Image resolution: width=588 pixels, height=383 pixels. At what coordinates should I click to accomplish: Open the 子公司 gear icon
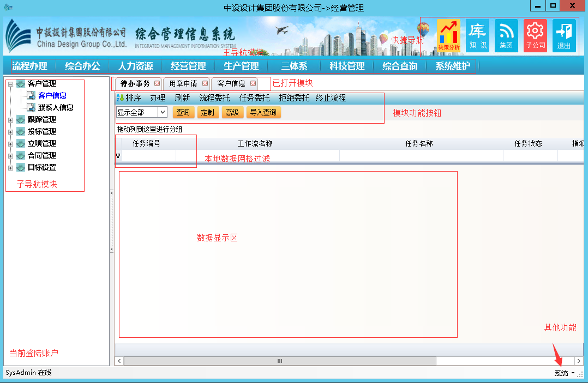[535, 36]
